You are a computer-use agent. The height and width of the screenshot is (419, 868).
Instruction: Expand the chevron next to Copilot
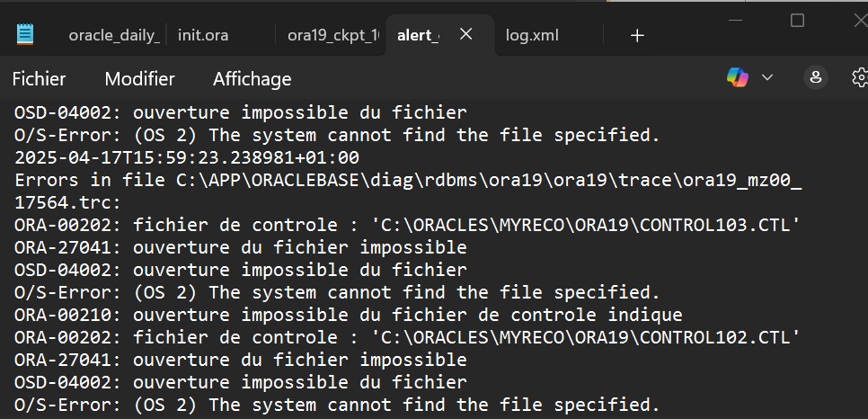pyautogui.click(x=767, y=77)
